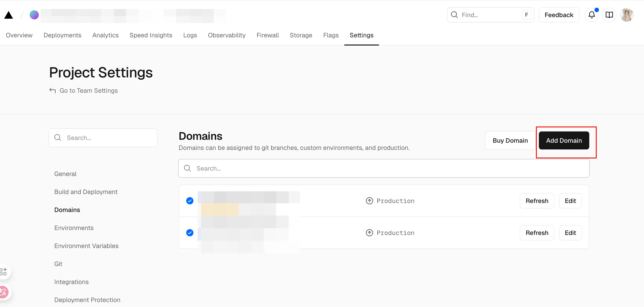
Task: Click the first domain's blue verified checkmark
Action: point(190,201)
